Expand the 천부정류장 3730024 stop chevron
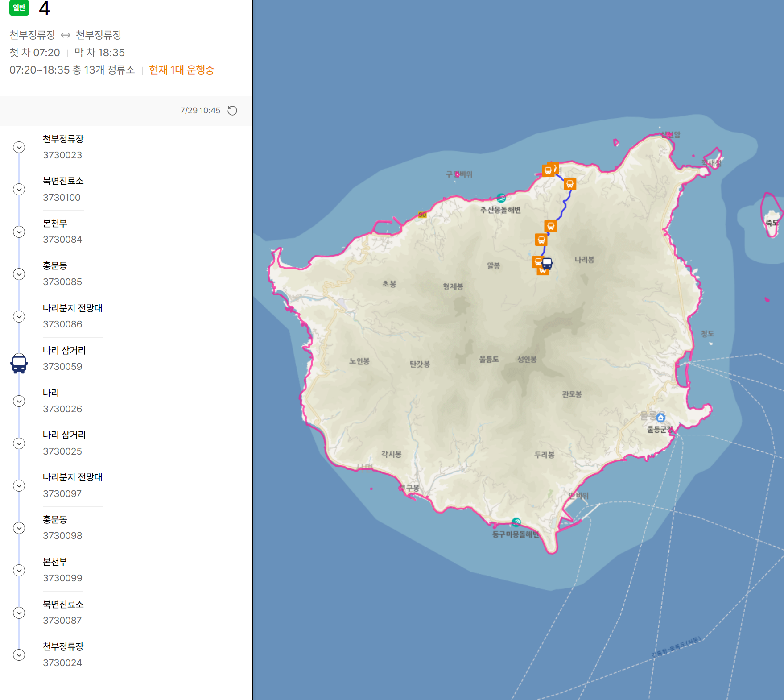This screenshot has width=784, height=700. [x=19, y=655]
